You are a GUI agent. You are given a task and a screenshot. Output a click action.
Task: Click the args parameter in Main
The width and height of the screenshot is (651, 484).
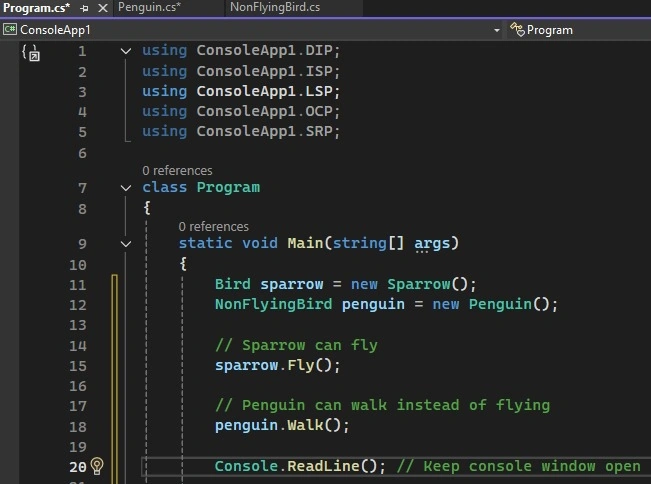[432, 244]
